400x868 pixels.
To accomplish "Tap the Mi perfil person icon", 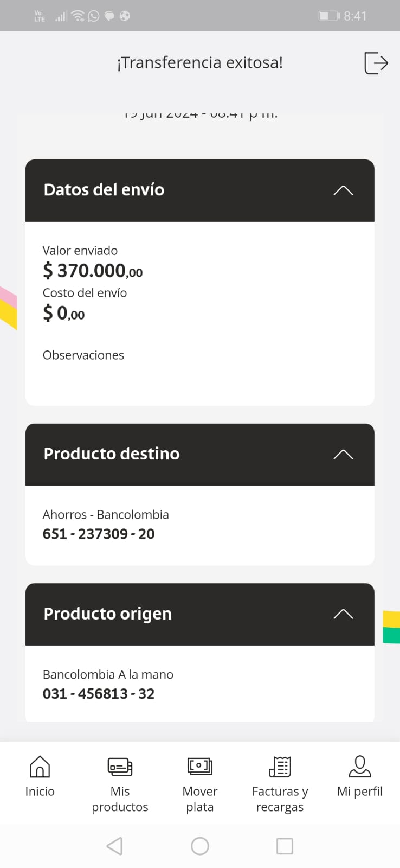I will point(360,767).
